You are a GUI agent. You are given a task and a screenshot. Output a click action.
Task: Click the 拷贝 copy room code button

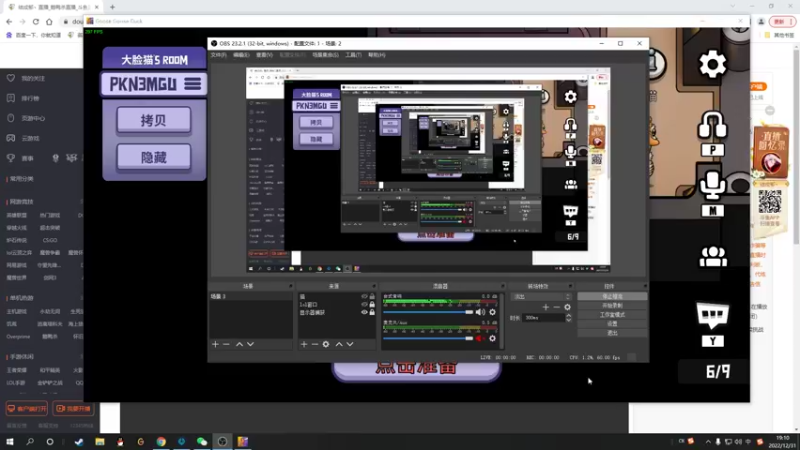pos(154,120)
